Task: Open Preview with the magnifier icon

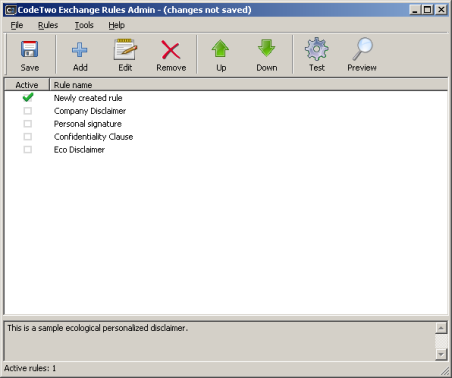Action: (x=362, y=49)
